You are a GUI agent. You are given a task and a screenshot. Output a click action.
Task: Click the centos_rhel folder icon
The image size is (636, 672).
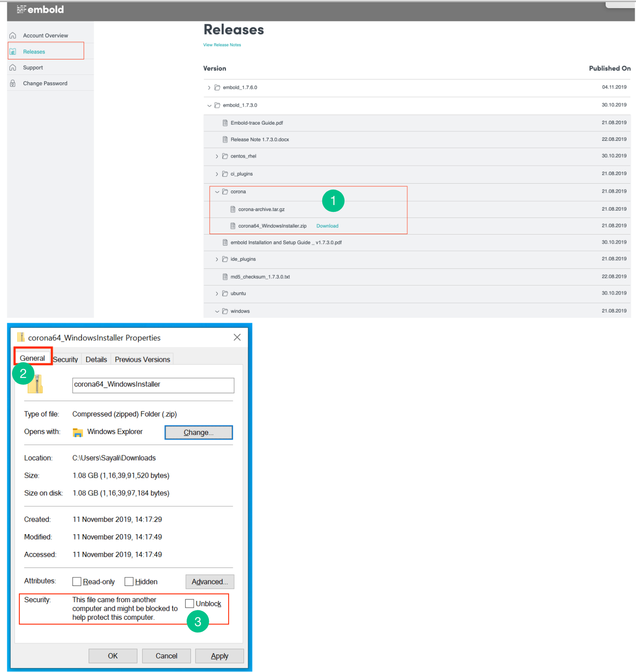click(225, 156)
